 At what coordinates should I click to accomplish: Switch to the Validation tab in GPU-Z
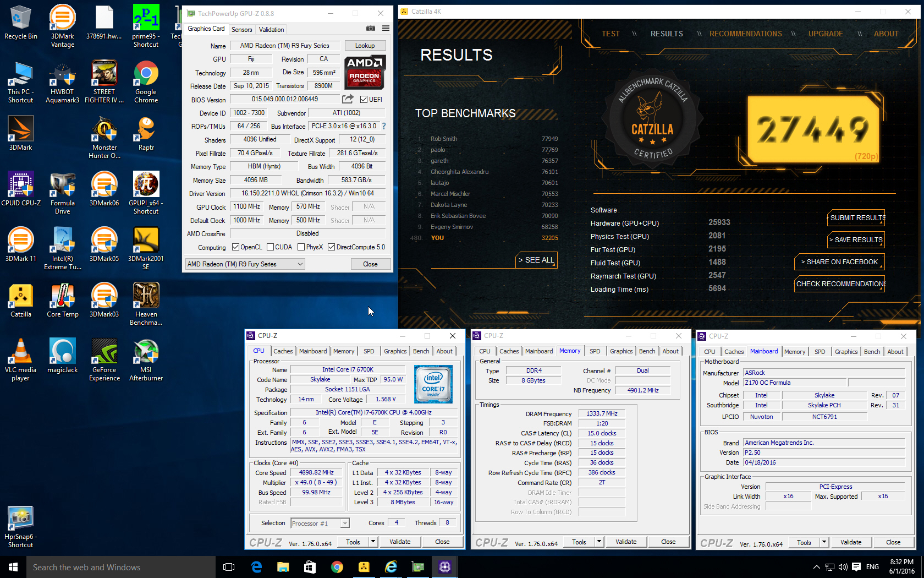tap(271, 30)
